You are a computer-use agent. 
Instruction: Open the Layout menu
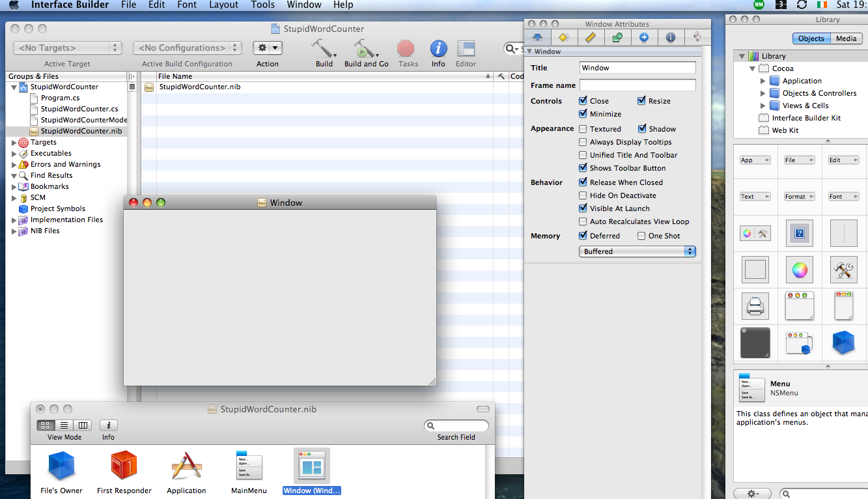tap(224, 5)
